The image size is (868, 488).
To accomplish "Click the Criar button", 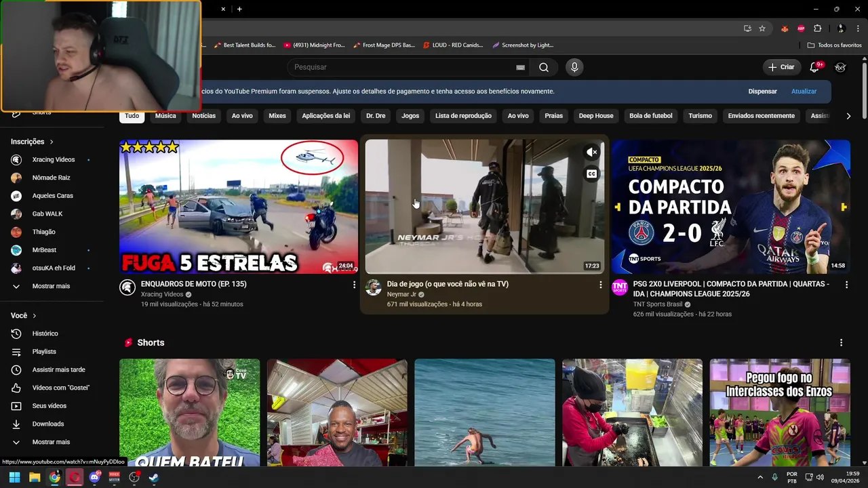I will tap(781, 67).
